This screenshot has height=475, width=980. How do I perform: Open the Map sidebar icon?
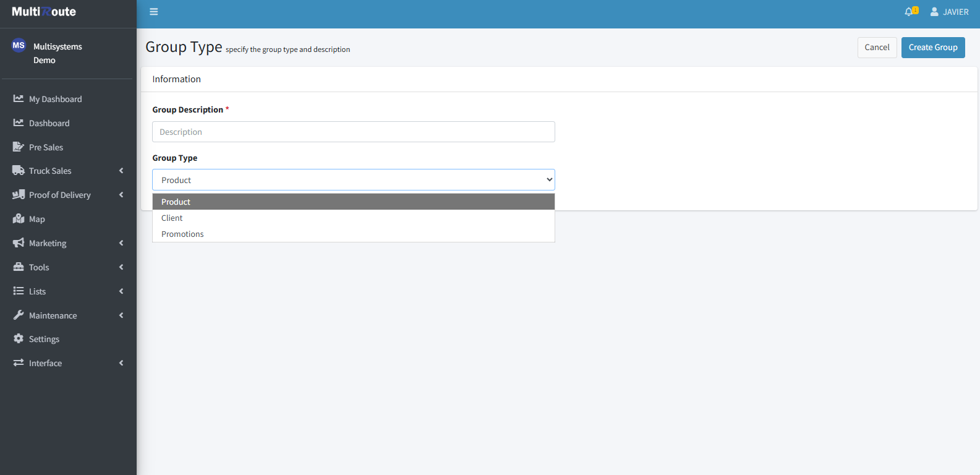click(19, 219)
